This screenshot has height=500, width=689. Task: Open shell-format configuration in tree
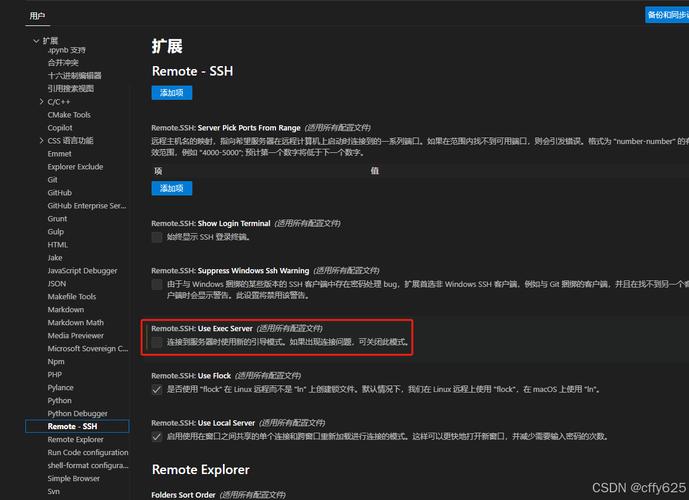pyautogui.click(x=88, y=465)
